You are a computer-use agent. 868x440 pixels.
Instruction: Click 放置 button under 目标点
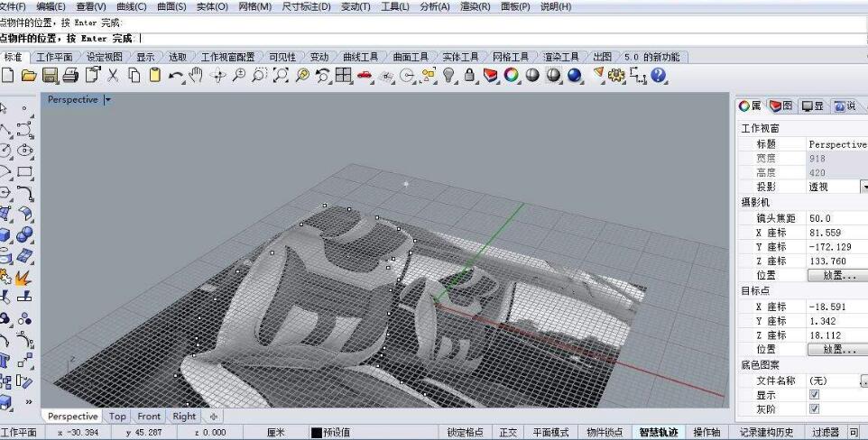coord(837,349)
